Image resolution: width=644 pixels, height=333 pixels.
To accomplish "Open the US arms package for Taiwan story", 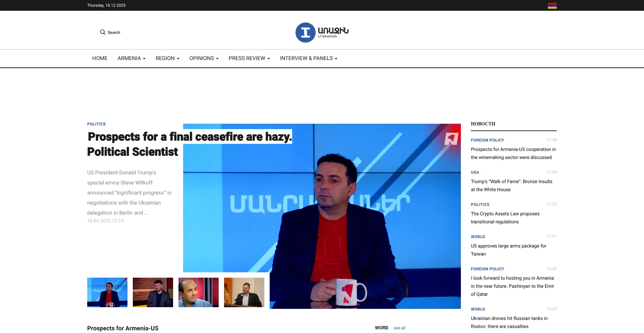I will click(x=508, y=250).
